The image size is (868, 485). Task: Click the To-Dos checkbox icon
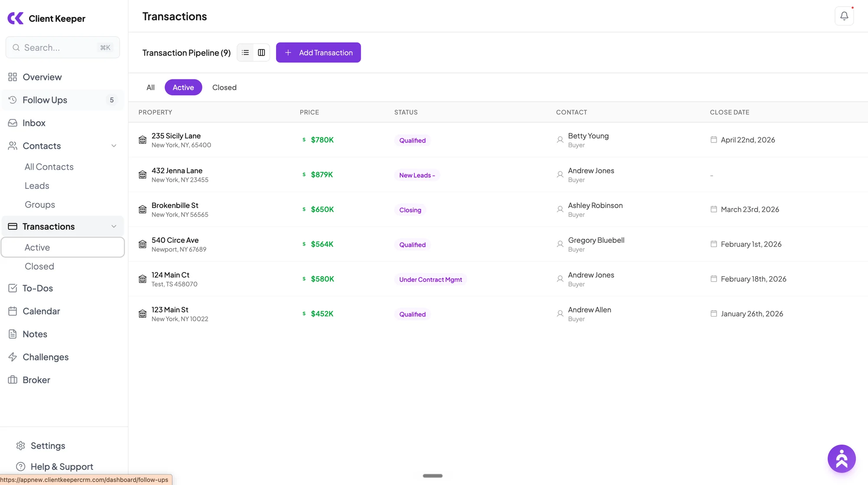click(x=13, y=288)
